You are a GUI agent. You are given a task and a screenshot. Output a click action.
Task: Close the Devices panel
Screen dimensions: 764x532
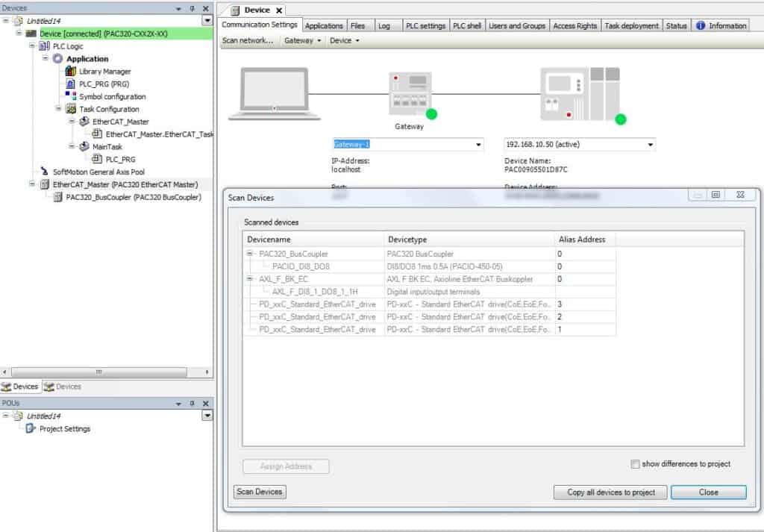pyautogui.click(x=206, y=8)
